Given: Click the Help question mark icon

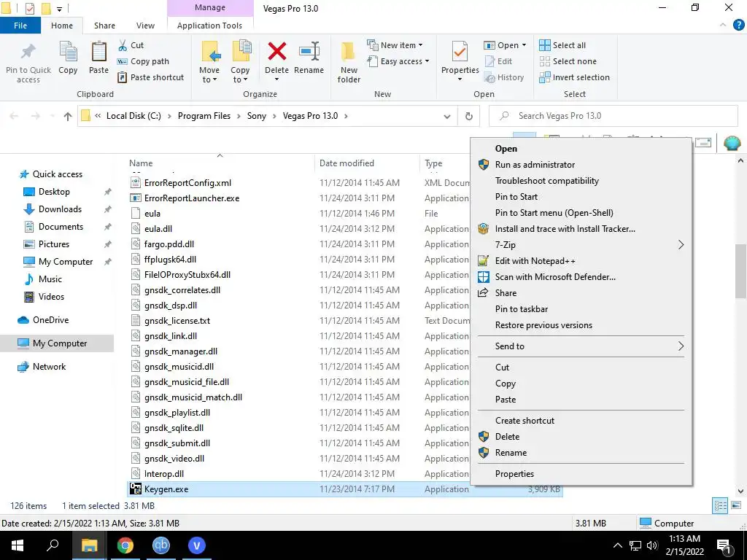Looking at the screenshot, I should [x=738, y=26].
